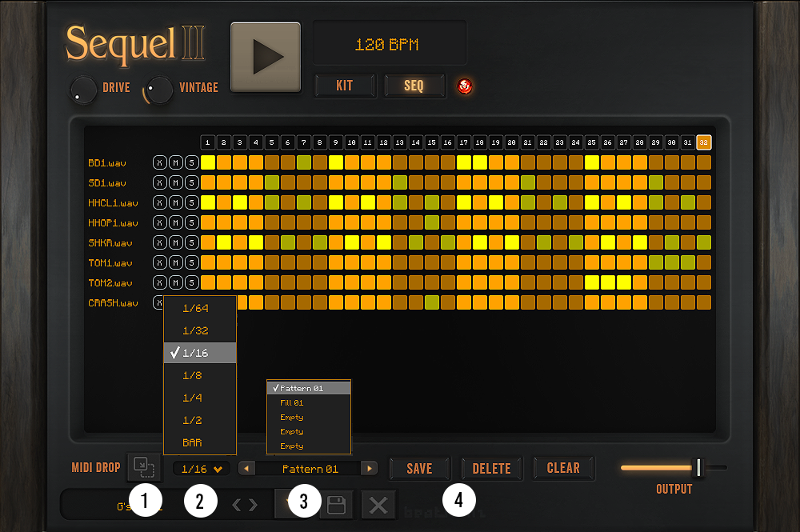Mute the SHKR.wav track

click(x=175, y=242)
